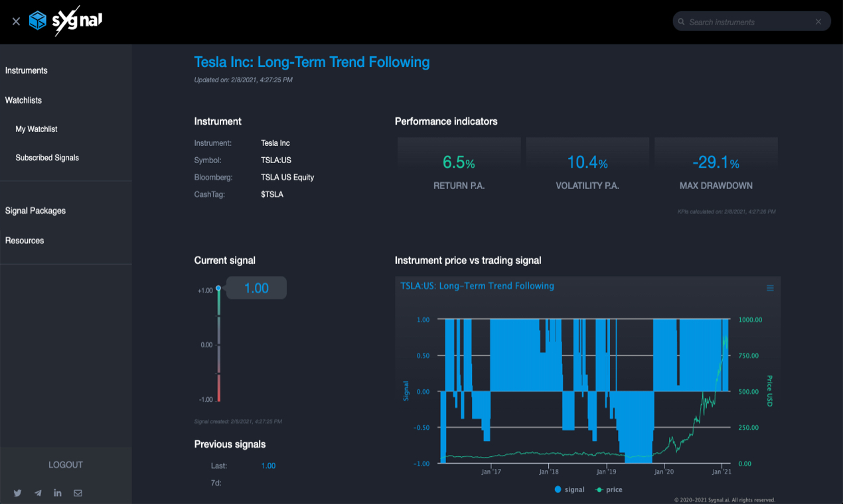The height and width of the screenshot is (504, 843).
Task: Open the Instruments section
Action: click(x=27, y=70)
